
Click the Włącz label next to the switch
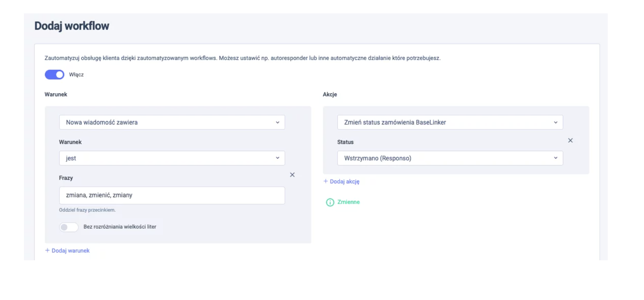(76, 75)
